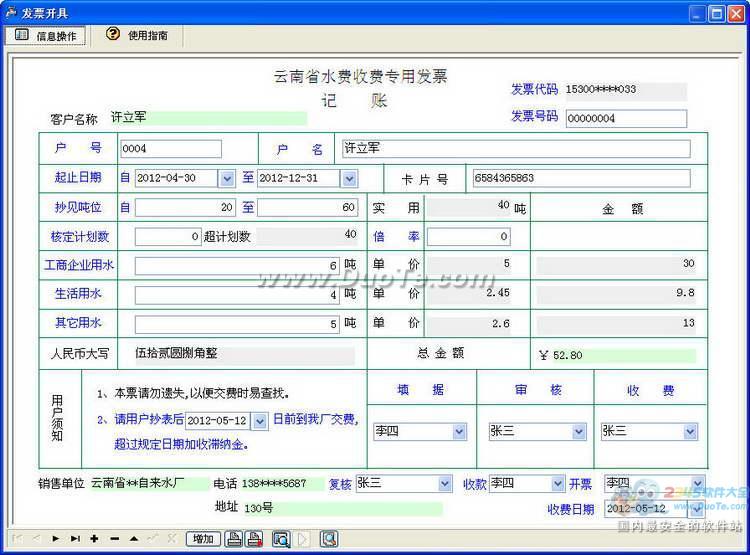Expand the start date 2012-04-30 dropdown
750x555 pixels.
227,179
